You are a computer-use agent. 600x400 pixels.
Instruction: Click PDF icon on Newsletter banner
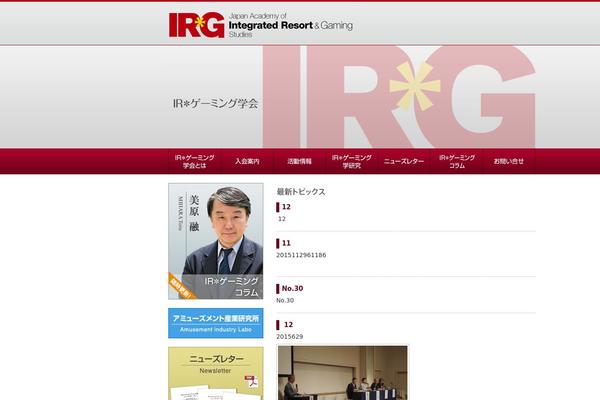[x=251, y=382]
